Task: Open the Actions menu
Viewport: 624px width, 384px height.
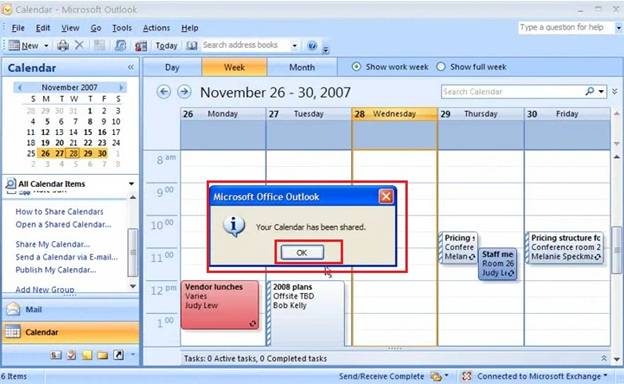Action: click(x=156, y=28)
